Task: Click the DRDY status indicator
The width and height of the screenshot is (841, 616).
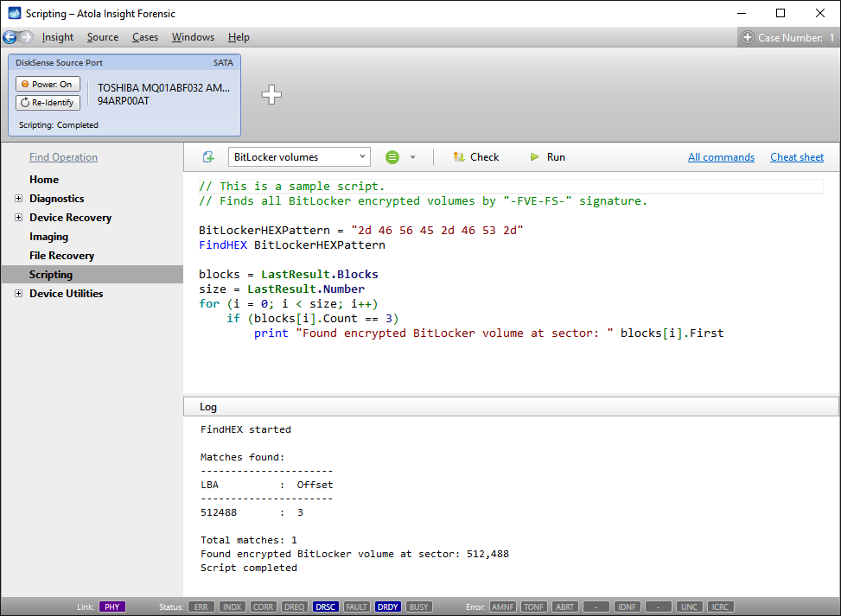Action: pos(388,606)
